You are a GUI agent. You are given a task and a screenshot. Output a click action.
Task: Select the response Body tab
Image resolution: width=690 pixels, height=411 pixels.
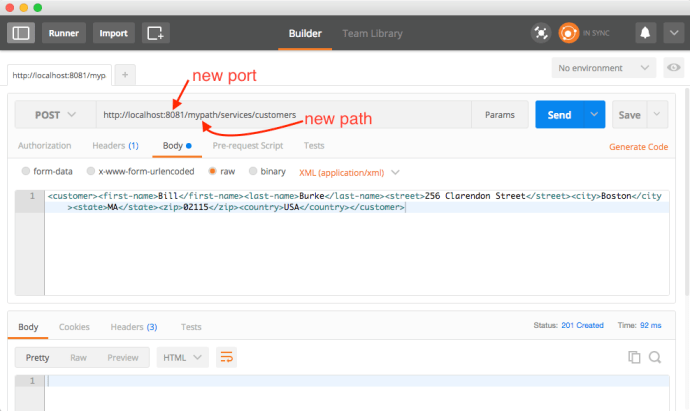pyautogui.click(x=28, y=327)
